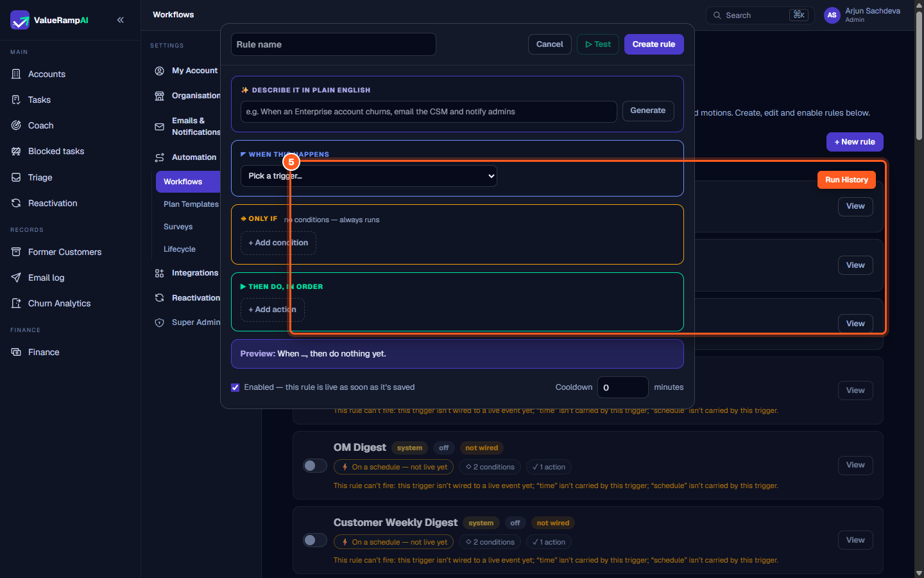Screen dimensions: 924x578
Task: Click the Arjun Sachdeva user name
Action: click(873, 11)
